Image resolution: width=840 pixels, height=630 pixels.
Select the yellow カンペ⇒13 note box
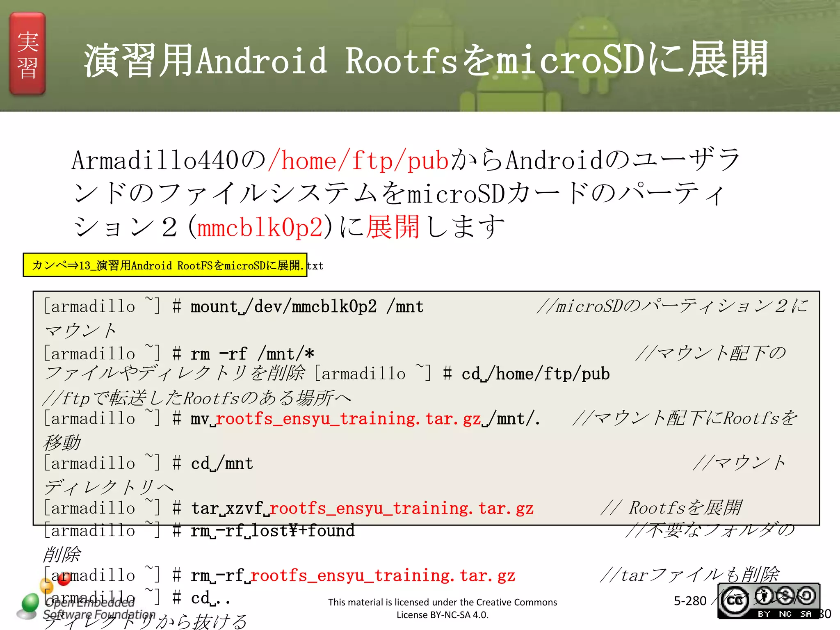165,265
